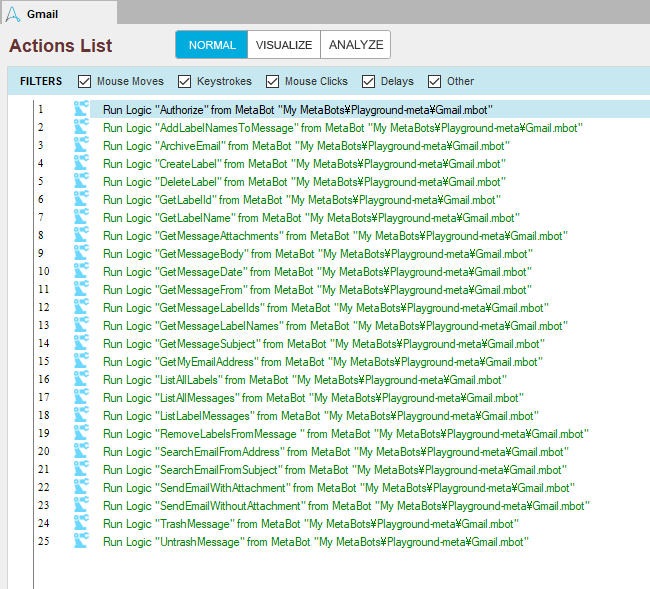Select the NORMAL view button
This screenshot has width=650, height=589.
pos(212,45)
